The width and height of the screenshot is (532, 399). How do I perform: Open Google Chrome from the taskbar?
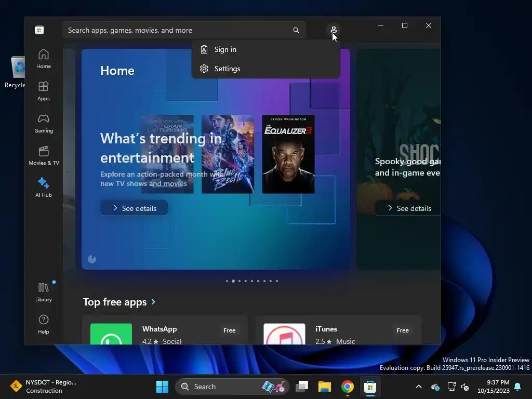coord(347,387)
